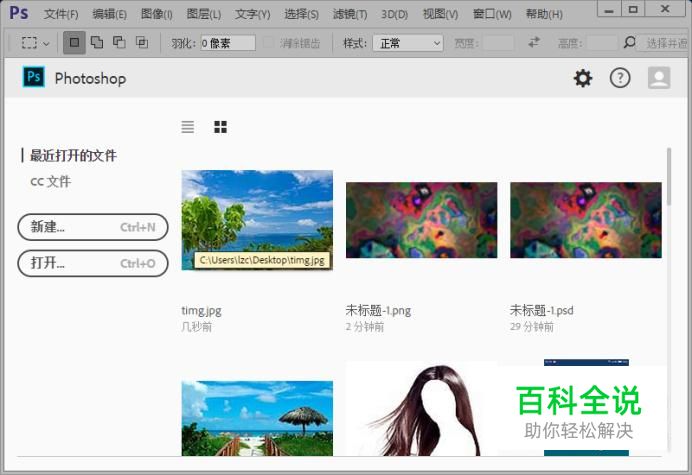
Task: Minimize the Photoshop window
Action: pyautogui.click(x=609, y=10)
